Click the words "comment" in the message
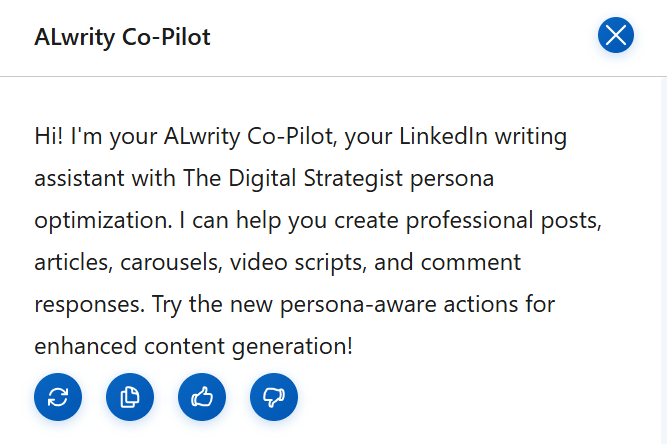This screenshot has height=444, width=667. pos(475,263)
